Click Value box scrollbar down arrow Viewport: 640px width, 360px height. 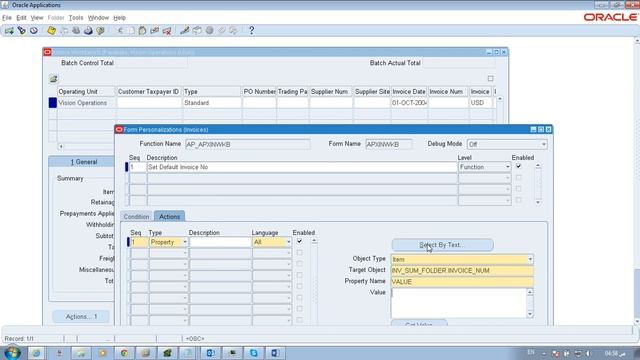point(530,314)
